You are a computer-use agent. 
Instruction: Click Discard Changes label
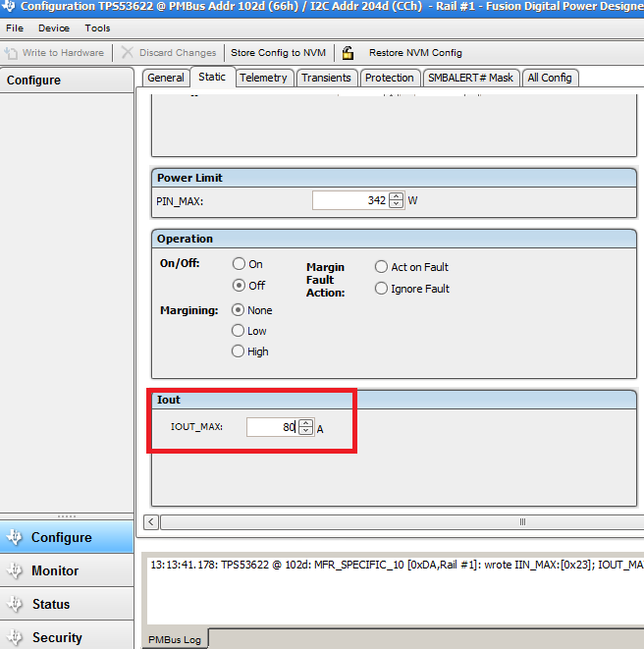click(178, 53)
